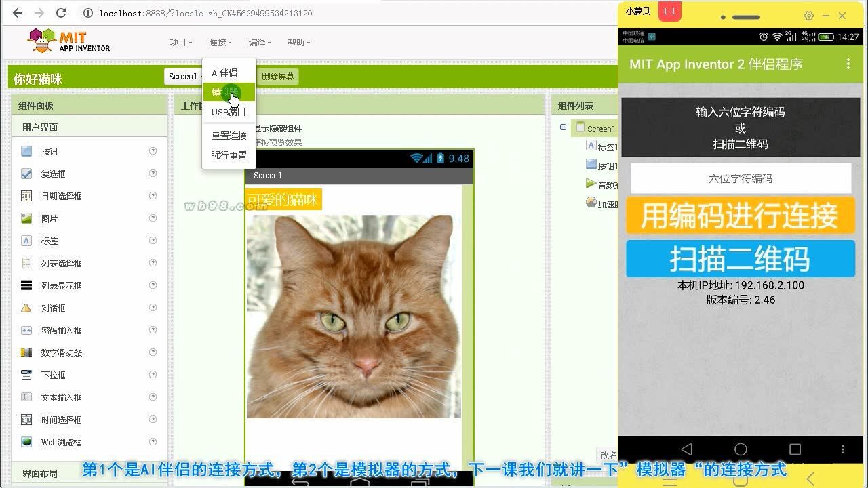Select the 按钮 component icon in palette

pyautogui.click(x=26, y=151)
